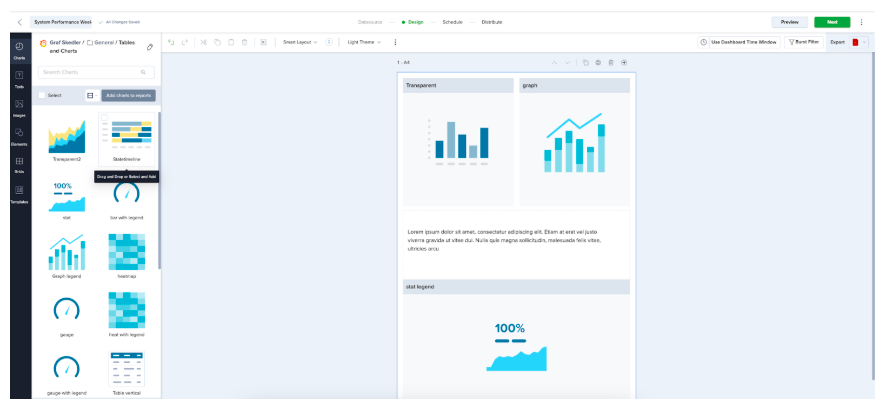The image size is (888, 409).
Task: Switch to the Distribute step
Action: pyautogui.click(x=491, y=21)
